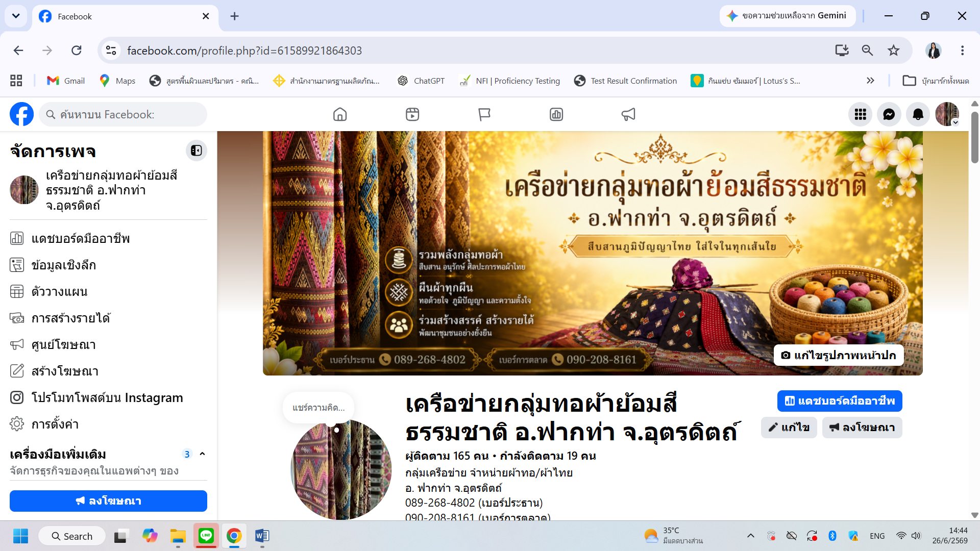Open the notifications bell

(x=918, y=114)
